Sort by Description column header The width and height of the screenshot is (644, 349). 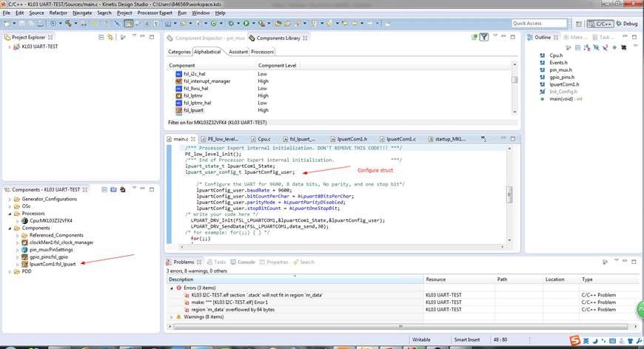point(295,279)
